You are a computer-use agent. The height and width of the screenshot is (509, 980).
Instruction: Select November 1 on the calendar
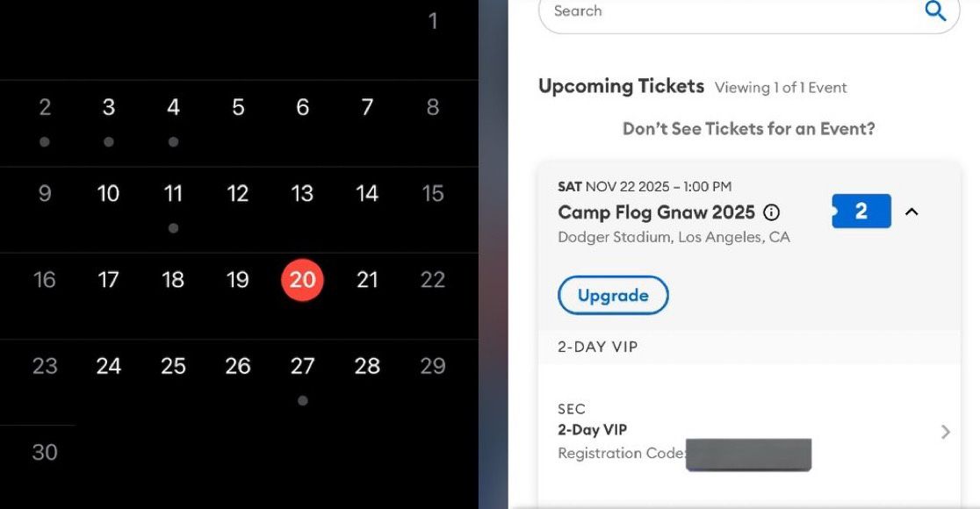pyautogui.click(x=433, y=21)
